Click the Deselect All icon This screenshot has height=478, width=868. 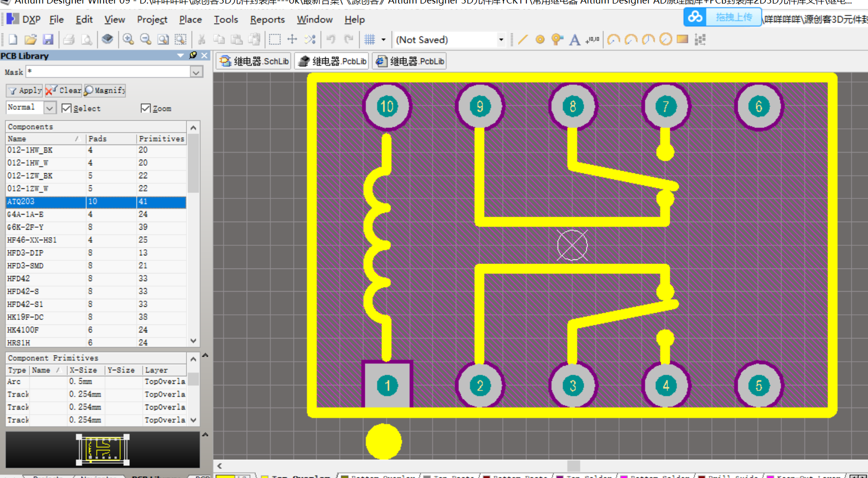pyautogui.click(x=310, y=39)
